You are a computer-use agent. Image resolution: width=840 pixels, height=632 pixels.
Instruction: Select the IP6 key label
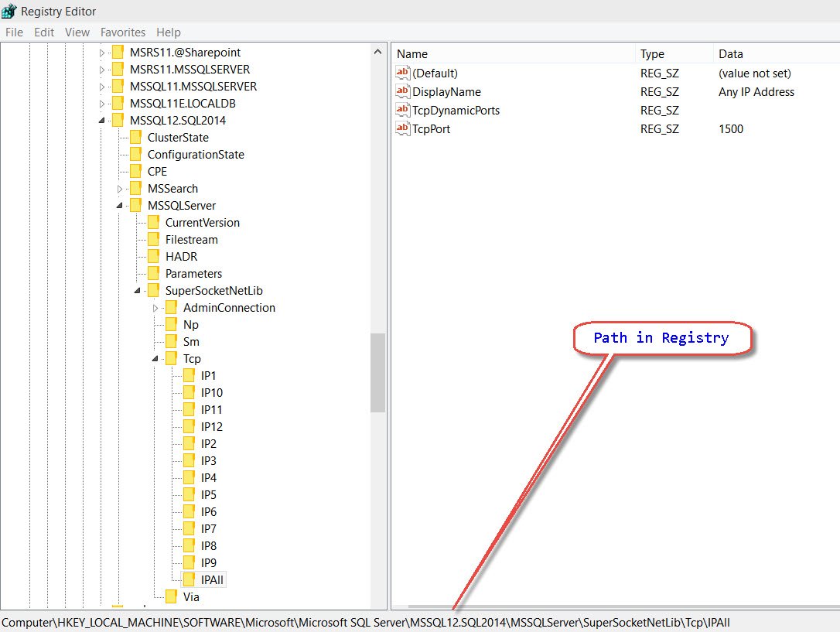tap(208, 512)
